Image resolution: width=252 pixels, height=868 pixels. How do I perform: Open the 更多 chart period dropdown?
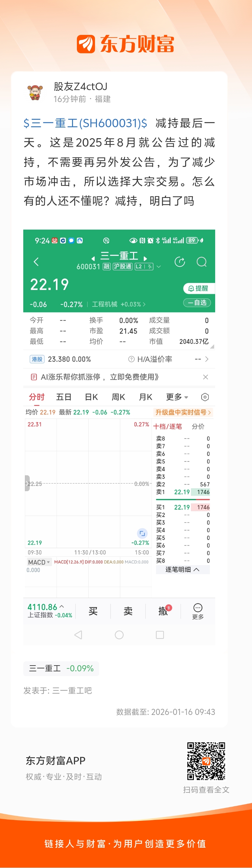tap(177, 397)
